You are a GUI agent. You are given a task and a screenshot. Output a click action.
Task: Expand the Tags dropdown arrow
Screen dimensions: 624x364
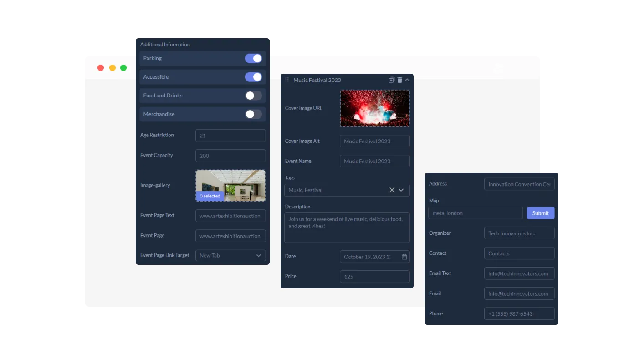401,190
